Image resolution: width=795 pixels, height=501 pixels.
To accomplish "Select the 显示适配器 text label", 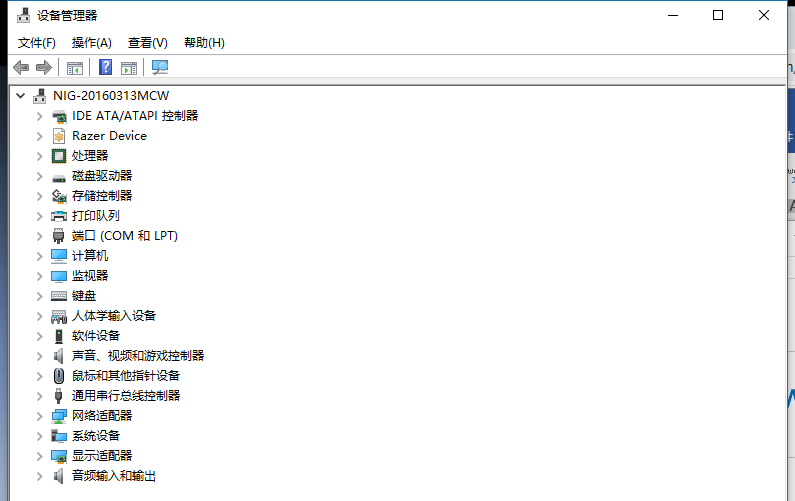I will click(x=102, y=456).
